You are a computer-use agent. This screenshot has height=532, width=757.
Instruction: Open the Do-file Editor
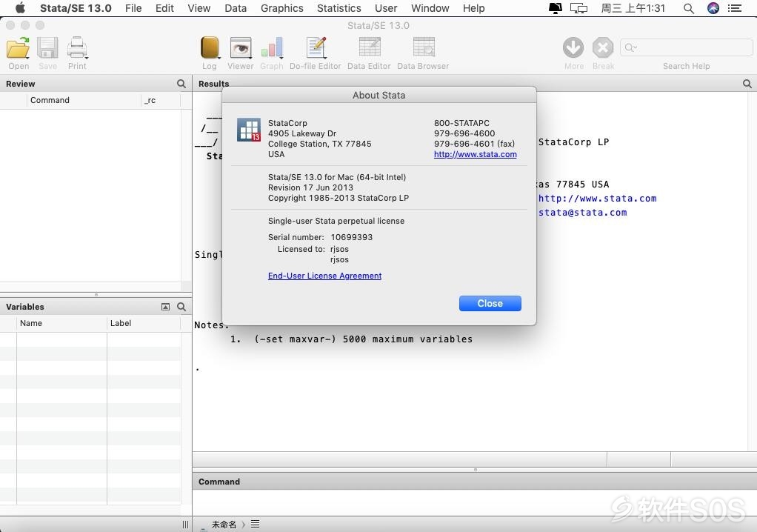316,48
